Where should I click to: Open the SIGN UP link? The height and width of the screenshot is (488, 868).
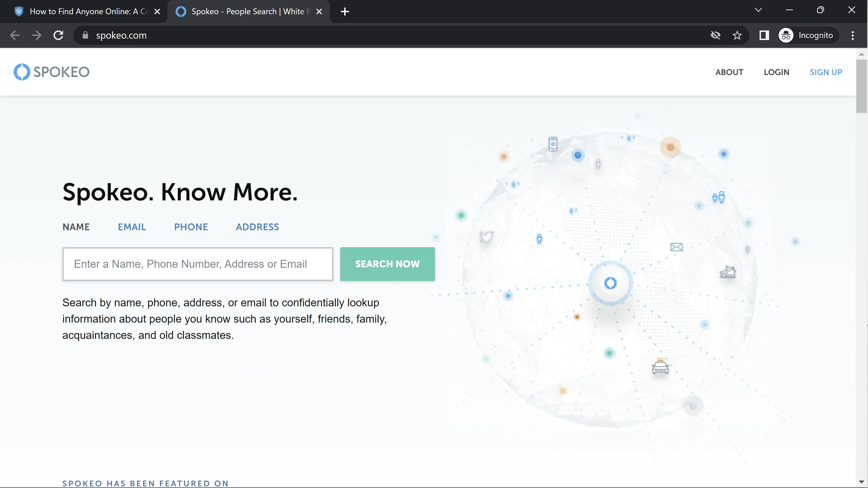(826, 72)
